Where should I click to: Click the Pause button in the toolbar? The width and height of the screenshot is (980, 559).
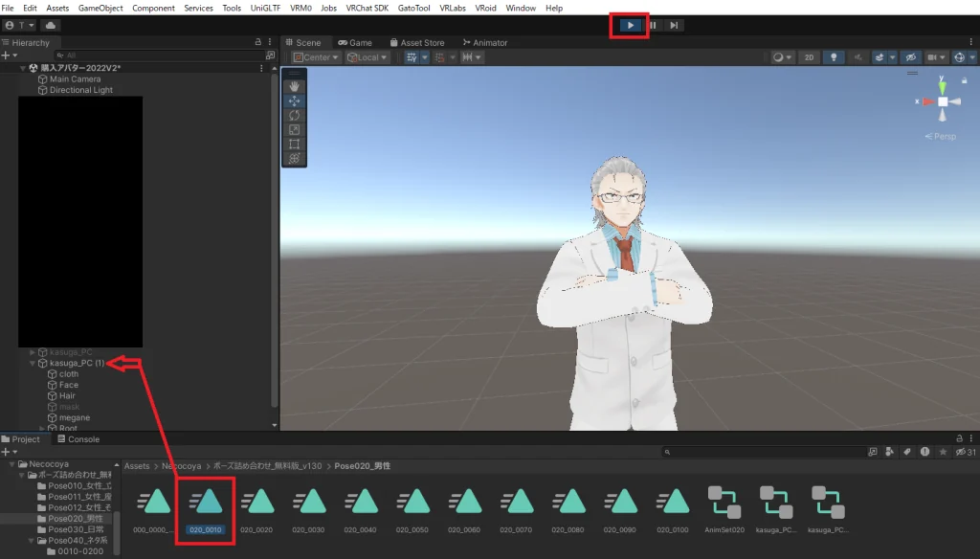(653, 25)
